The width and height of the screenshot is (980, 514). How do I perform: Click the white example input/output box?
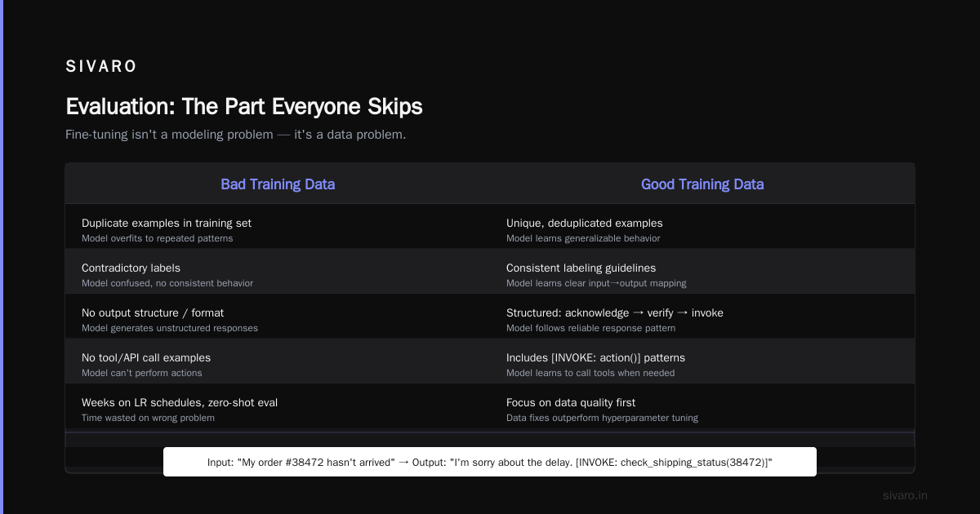tap(490, 462)
